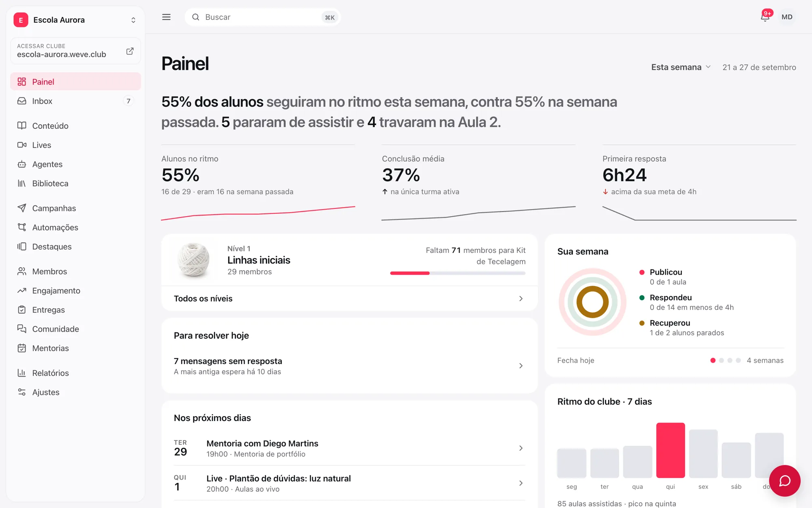Click the Agentes robot icon
Viewport: 812px width, 508px height.
click(x=22, y=164)
